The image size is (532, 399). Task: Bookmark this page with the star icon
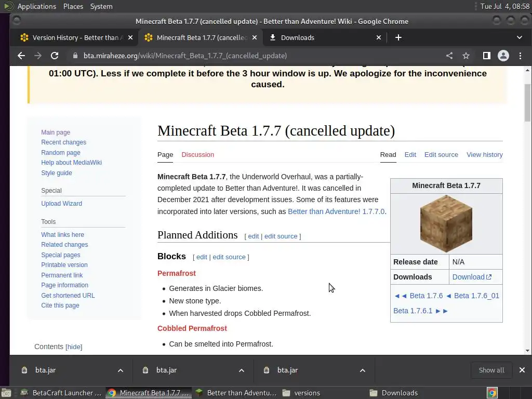[x=466, y=56]
